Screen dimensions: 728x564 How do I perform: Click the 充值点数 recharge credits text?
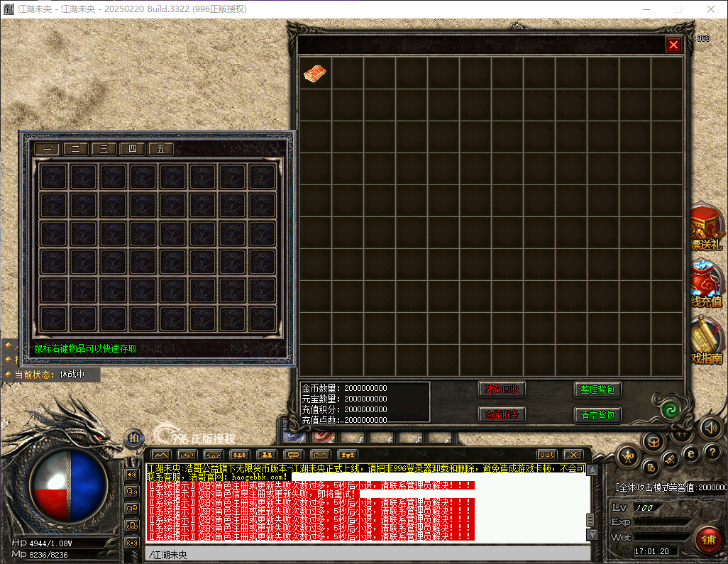tap(345, 420)
